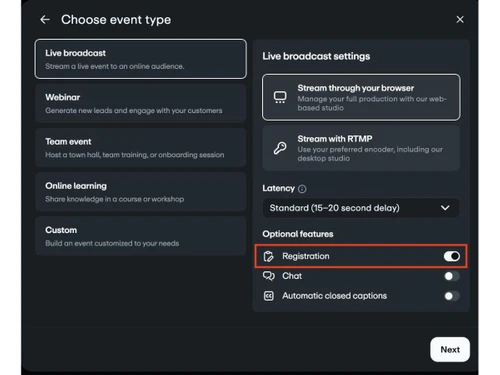The image size is (500, 375).
Task: Open the Latency dropdown
Action: coord(361,208)
